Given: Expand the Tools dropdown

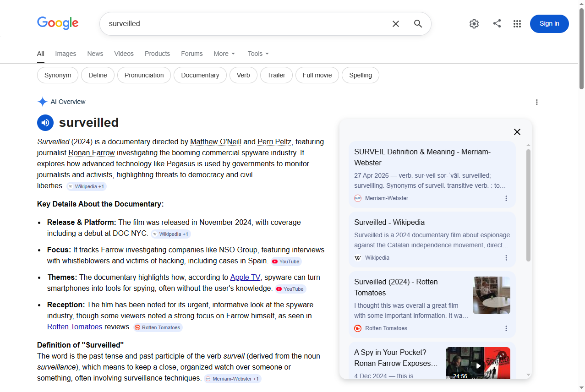Looking at the screenshot, I should 258,54.
